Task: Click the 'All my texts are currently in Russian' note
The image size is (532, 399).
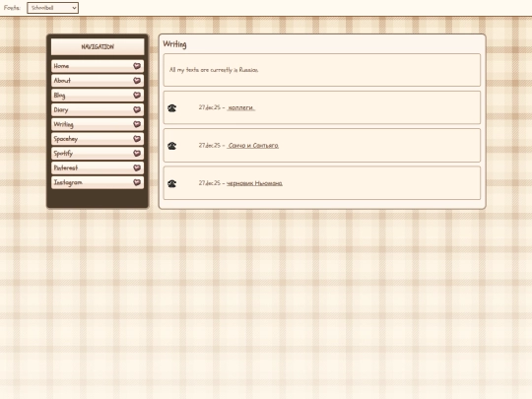Action: click(x=214, y=70)
